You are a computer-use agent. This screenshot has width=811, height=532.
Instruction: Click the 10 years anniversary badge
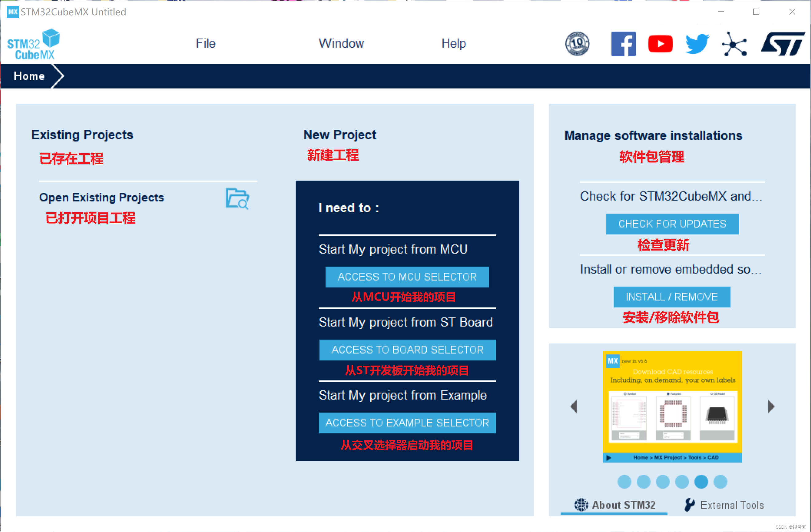[x=577, y=44]
